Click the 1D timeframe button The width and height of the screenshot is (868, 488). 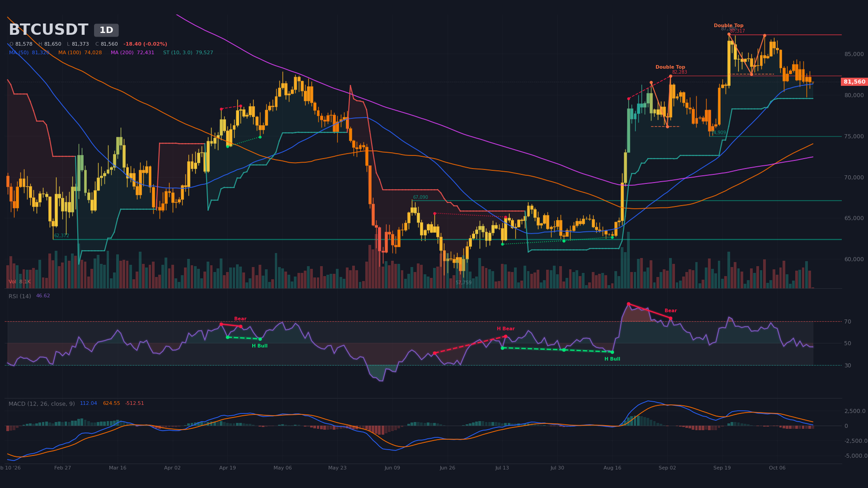coord(106,30)
